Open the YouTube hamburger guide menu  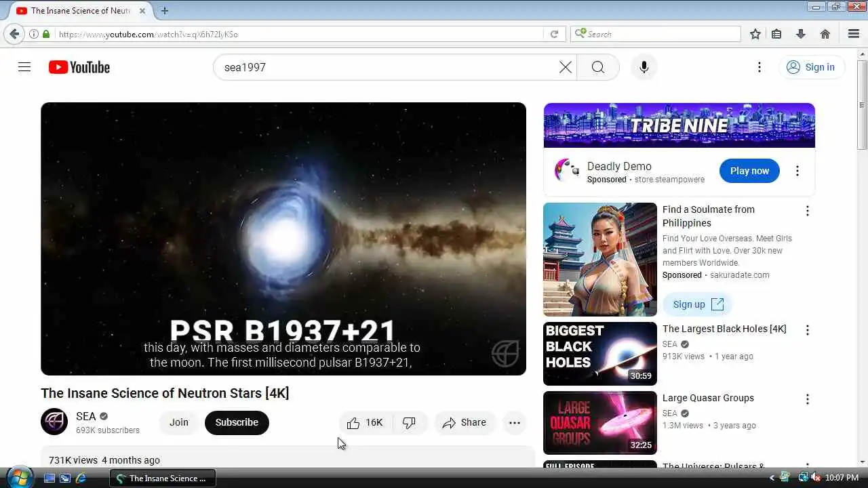tap(24, 67)
